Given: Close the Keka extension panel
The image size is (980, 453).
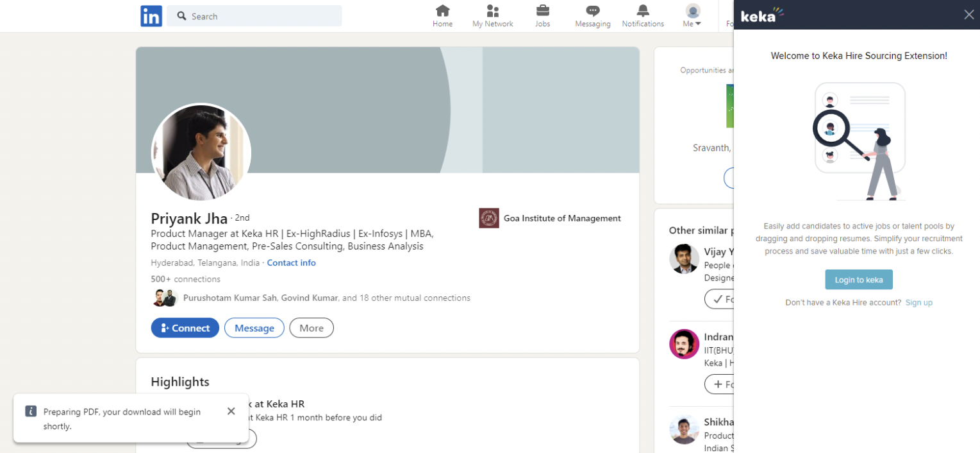Looking at the screenshot, I should [968, 15].
